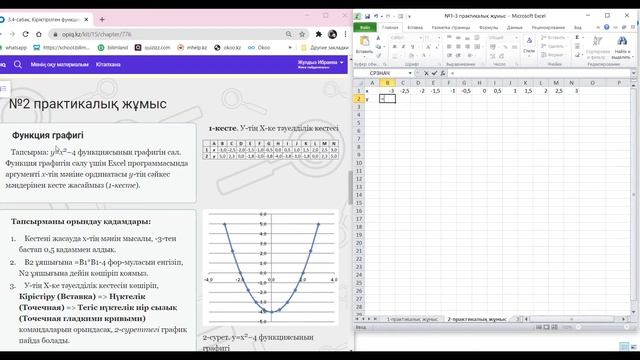Switch to Normal view in Excel's status bar
This screenshot has height=360, width=640.
pos(539,327)
